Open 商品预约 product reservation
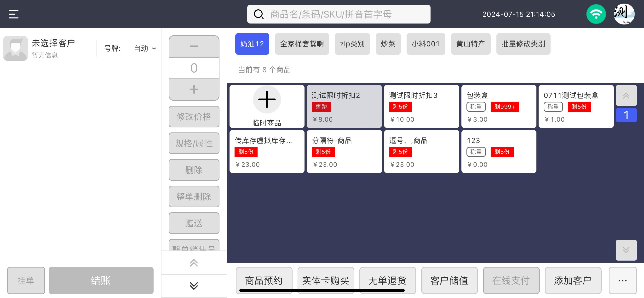 [264, 280]
